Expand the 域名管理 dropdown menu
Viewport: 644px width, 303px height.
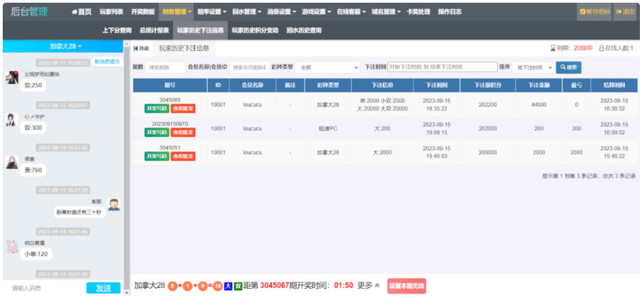point(386,12)
